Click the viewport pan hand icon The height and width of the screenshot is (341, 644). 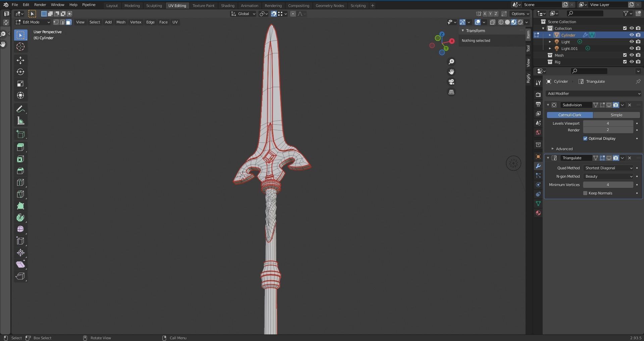pyautogui.click(x=451, y=72)
